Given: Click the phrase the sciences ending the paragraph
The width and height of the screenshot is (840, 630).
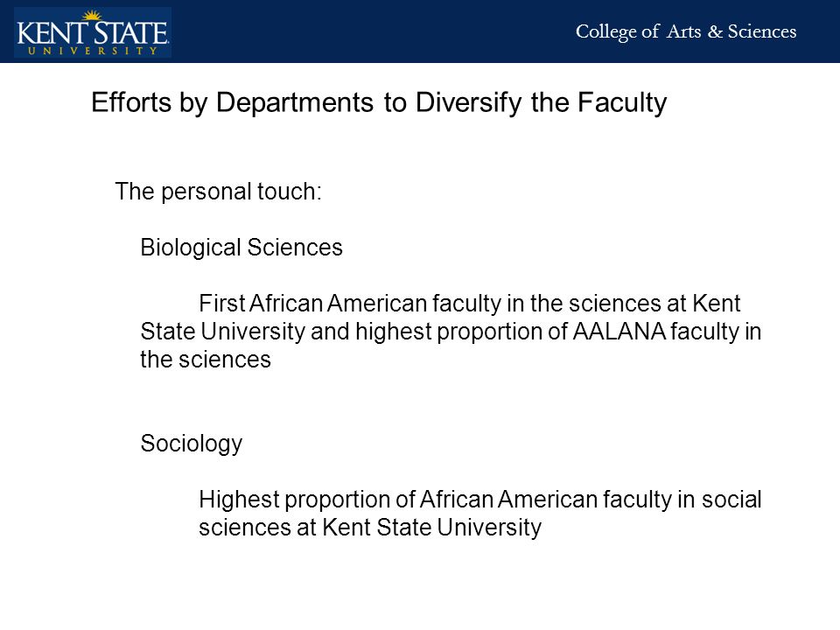Looking at the screenshot, I should click(206, 360).
